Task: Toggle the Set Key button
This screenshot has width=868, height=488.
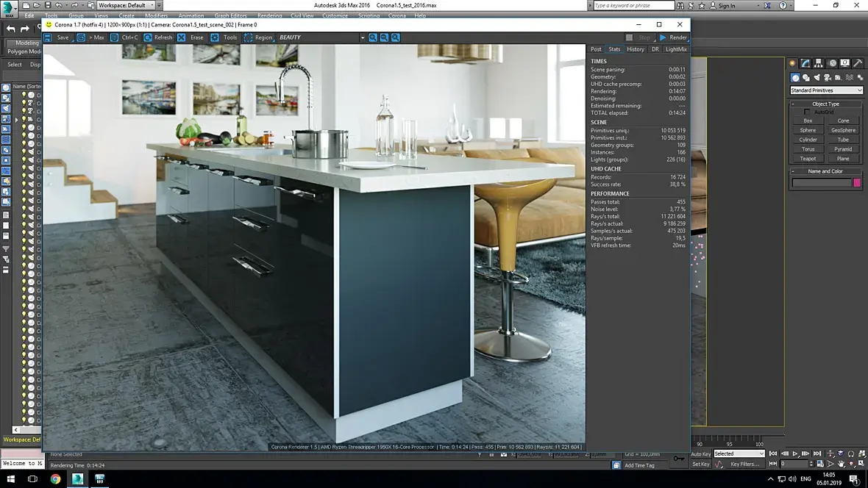Action: coord(701,464)
